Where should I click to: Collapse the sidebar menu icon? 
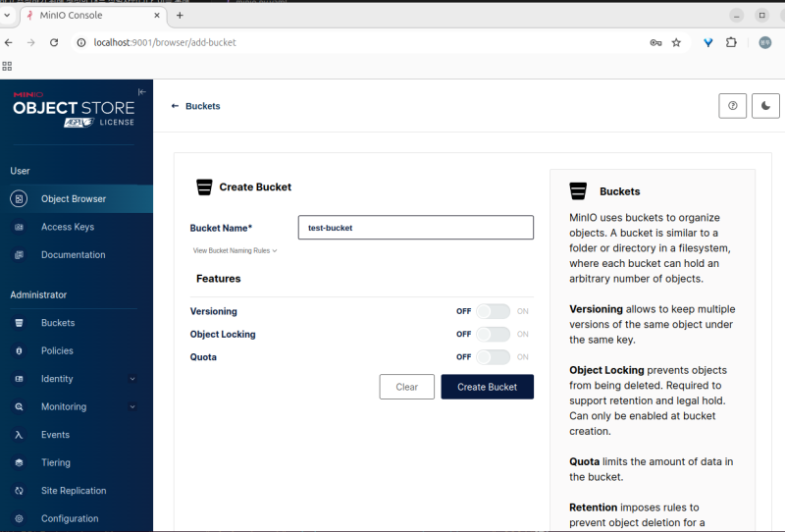pos(142,92)
